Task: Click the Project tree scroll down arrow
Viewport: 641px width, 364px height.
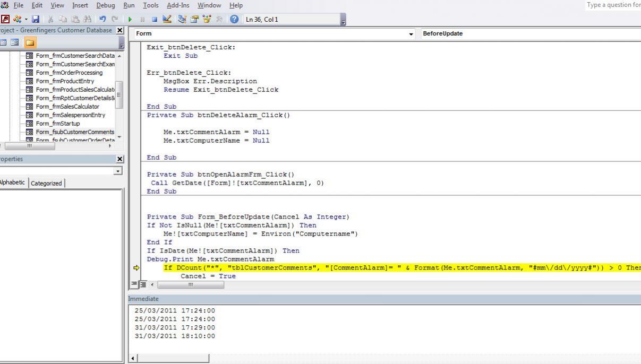Action: click(119, 137)
